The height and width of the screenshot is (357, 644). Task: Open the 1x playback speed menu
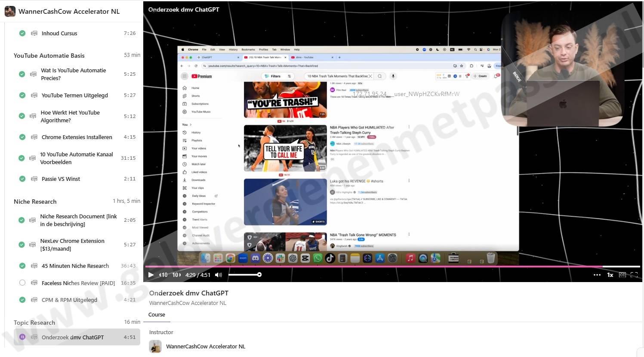[610, 275]
